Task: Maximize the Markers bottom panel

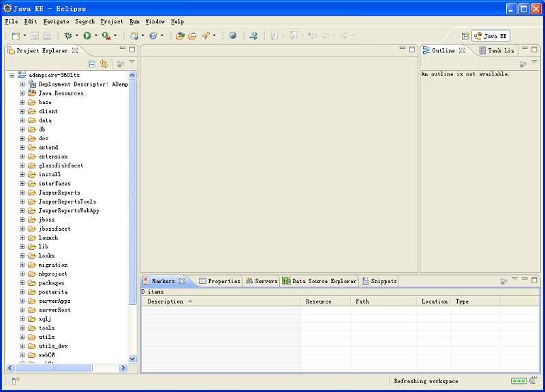Action: (x=534, y=280)
